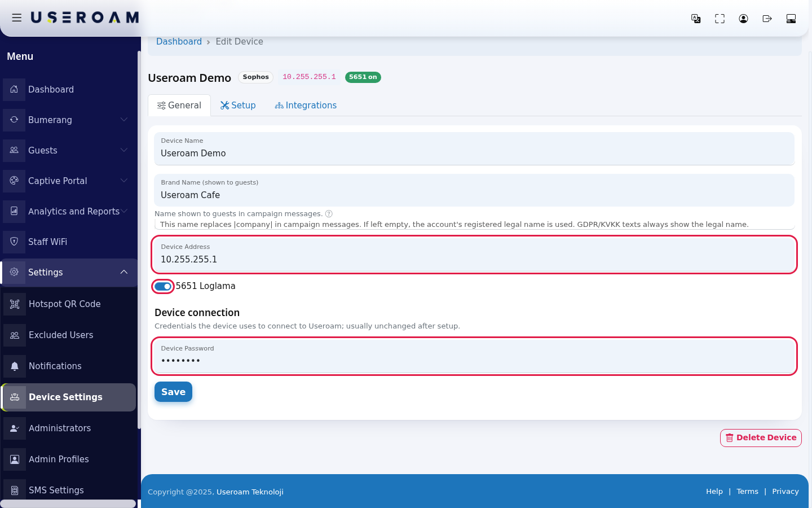Collapse the Settings menu chevron
The width and height of the screenshot is (812, 508).
click(x=124, y=272)
